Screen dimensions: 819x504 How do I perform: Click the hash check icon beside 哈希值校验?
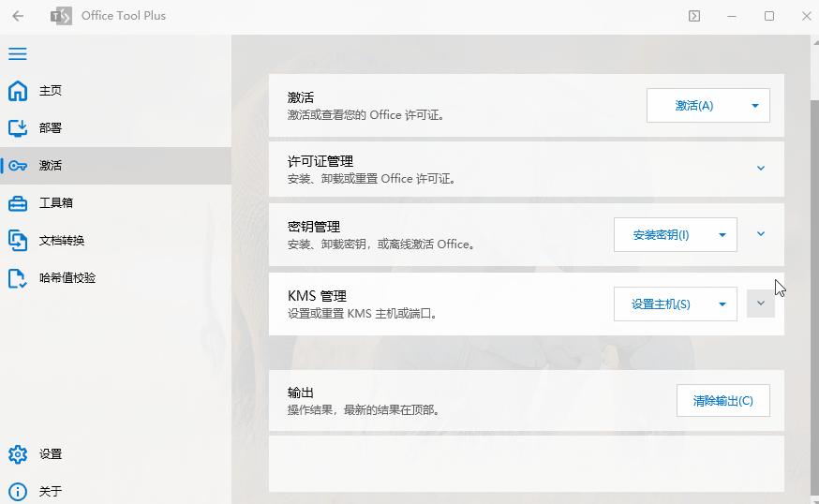click(x=18, y=278)
